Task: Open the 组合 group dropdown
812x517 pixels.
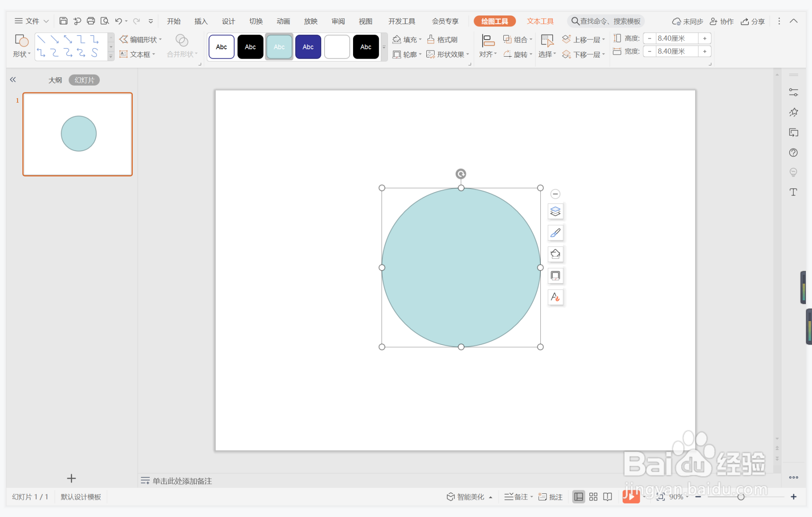Action: click(x=518, y=40)
